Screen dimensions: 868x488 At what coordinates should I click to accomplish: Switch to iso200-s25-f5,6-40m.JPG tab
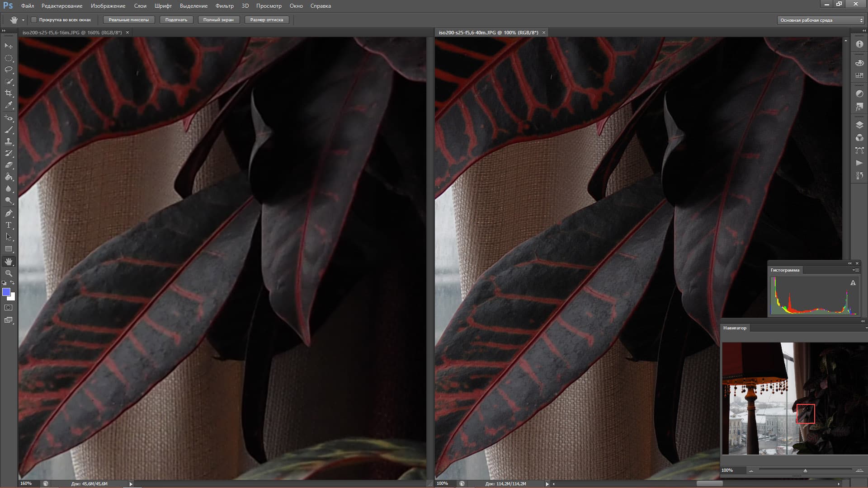(x=488, y=33)
